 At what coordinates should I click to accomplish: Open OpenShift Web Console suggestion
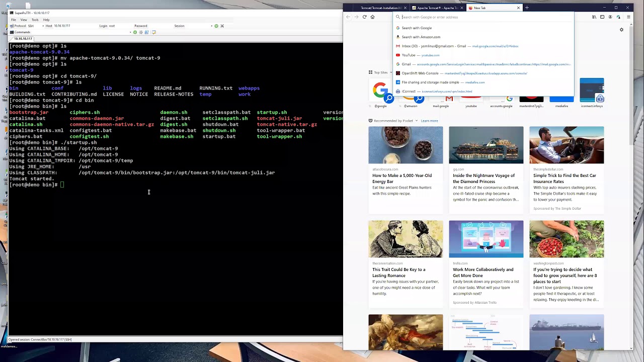pyautogui.click(x=484, y=73)
